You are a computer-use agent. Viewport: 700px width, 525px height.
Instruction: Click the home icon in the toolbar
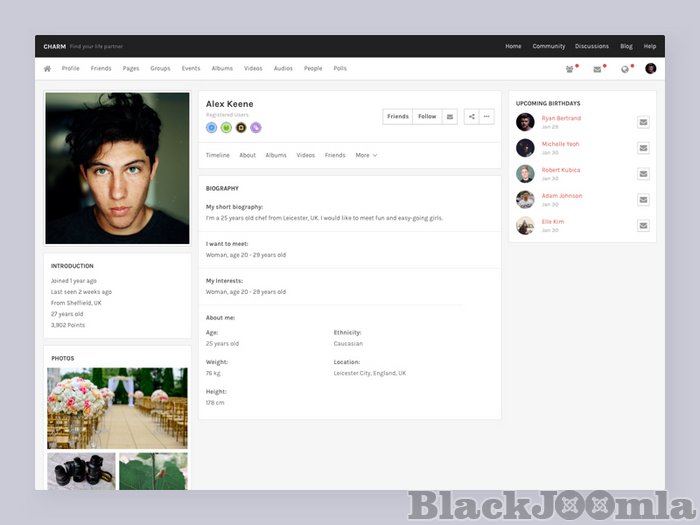tap(47, 69)
